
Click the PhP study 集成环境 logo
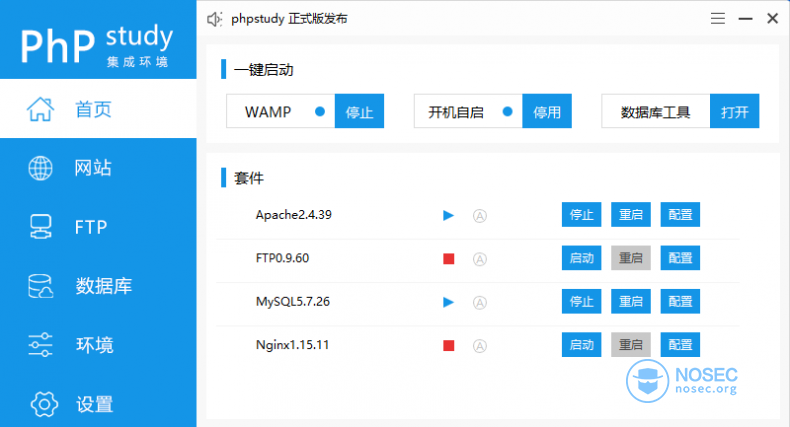point(97,45)
